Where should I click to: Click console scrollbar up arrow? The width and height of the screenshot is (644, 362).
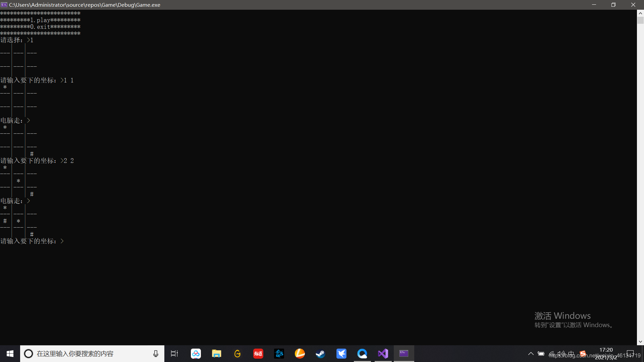tap(640, 13)
